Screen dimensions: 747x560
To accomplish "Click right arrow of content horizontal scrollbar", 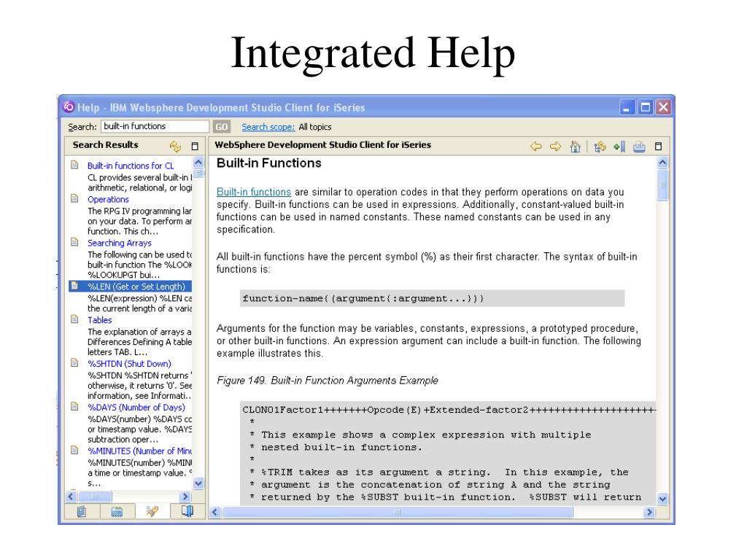I will (649, 513).
